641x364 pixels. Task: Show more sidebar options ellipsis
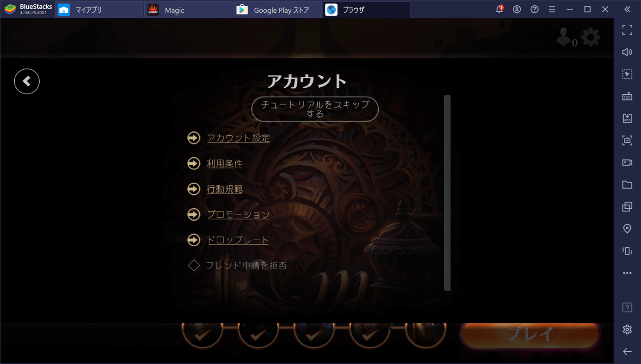point(627,273)
